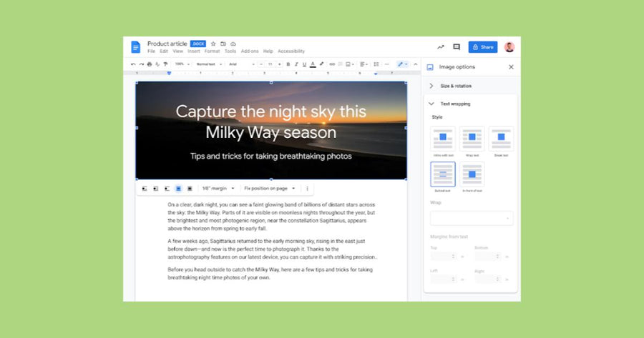Image resolution: width=644 pixels, height=338 pixels.
Task: Toggle italic formatting
Action: 296,64
